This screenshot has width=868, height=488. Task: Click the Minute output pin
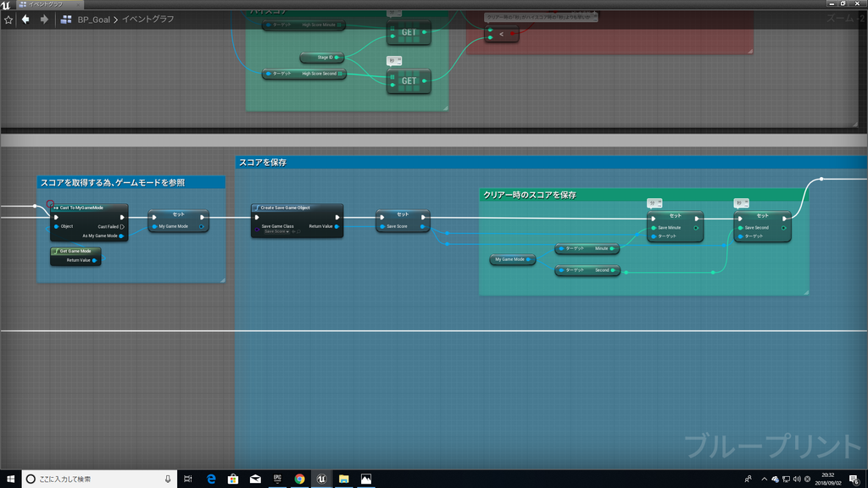612,248
